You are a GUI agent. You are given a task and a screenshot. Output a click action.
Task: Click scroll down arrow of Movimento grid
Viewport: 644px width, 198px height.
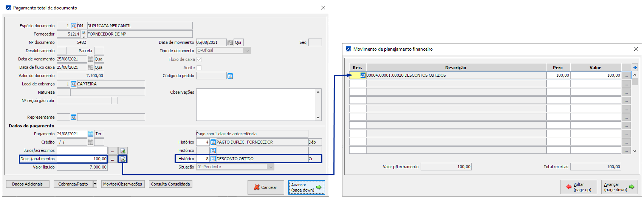pos(635,151)
